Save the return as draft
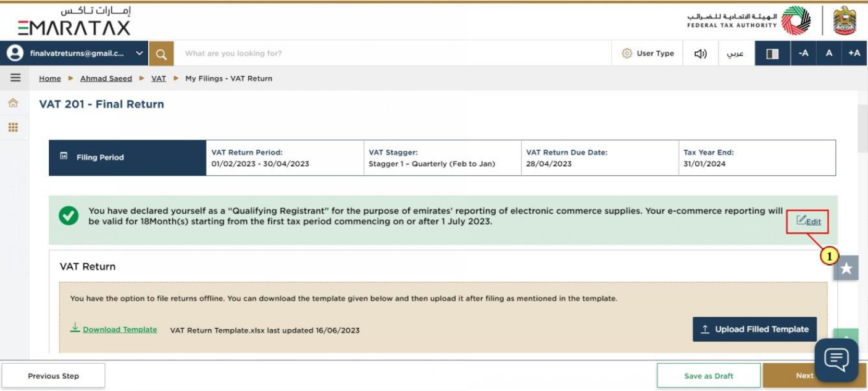868x391 pixels. point(709,376)
